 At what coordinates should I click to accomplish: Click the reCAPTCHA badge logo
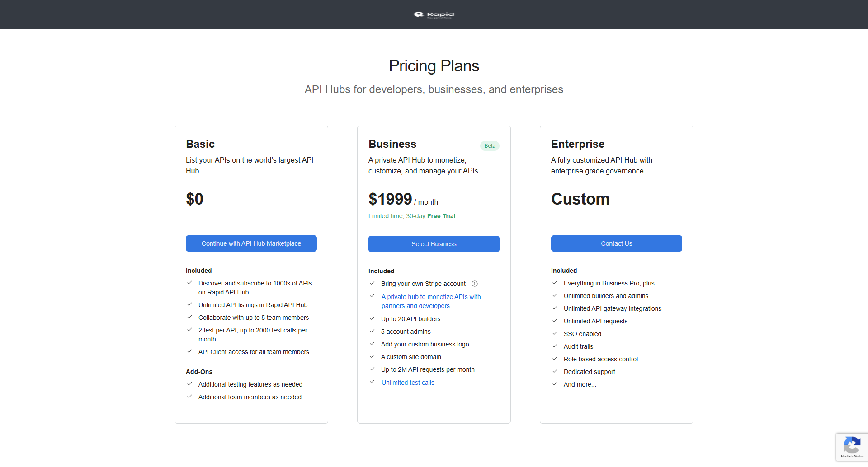852,445
